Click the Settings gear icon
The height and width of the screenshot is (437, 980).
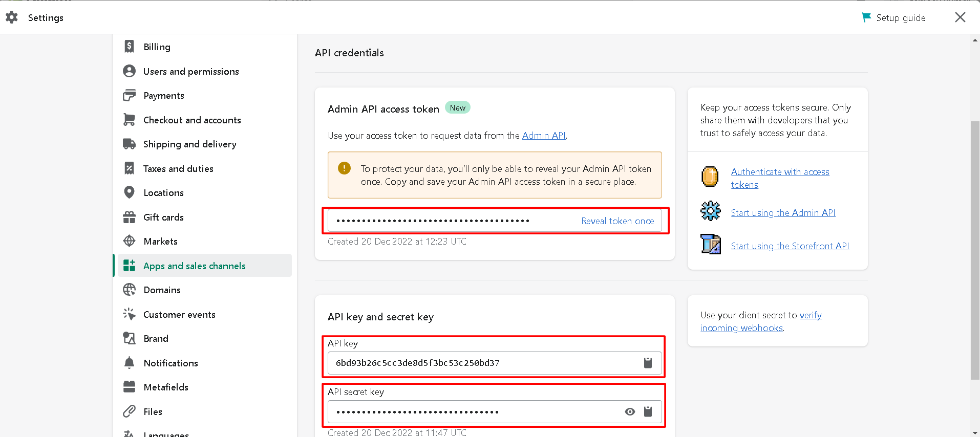12,17
